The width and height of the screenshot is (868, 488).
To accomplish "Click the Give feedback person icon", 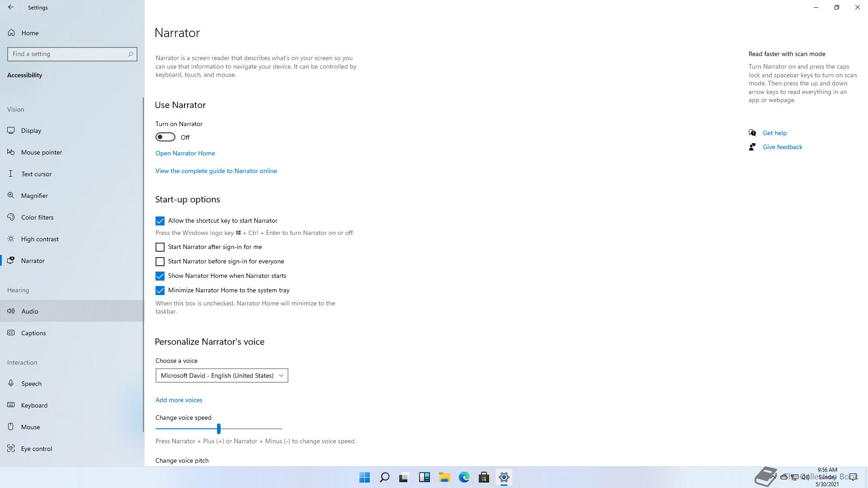I will [x=752, y=147].
